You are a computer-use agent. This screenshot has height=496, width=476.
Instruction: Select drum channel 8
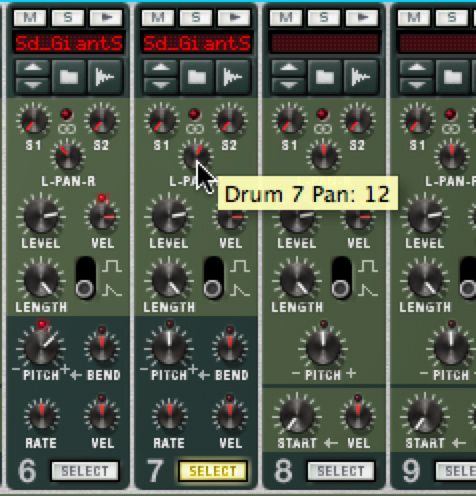[x=341, y=471]
